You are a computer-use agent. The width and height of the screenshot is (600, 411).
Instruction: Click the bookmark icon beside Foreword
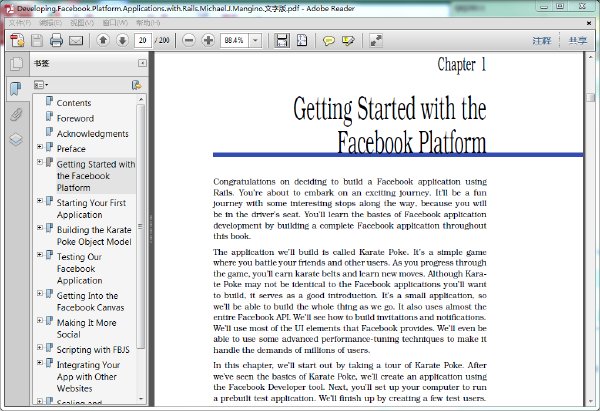49,116
